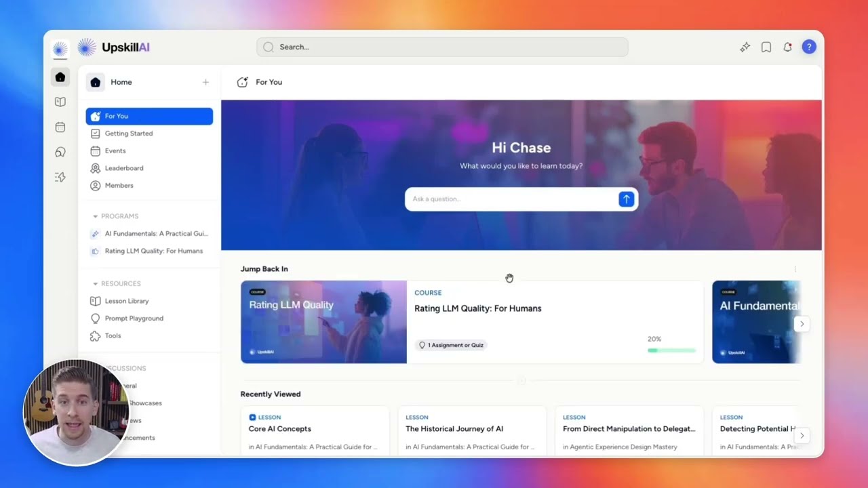
Task: Open the home icon in left rail
Action: [60, 77]
